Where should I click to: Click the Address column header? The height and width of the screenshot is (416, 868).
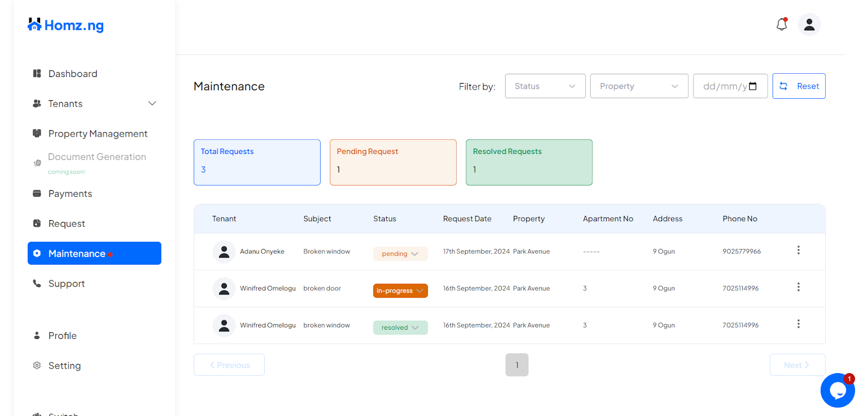pyautogui.click(x=667, y=219)
